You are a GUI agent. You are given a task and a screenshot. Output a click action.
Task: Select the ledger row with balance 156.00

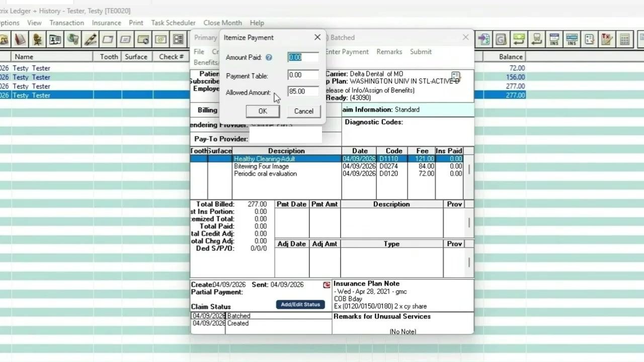263,77
